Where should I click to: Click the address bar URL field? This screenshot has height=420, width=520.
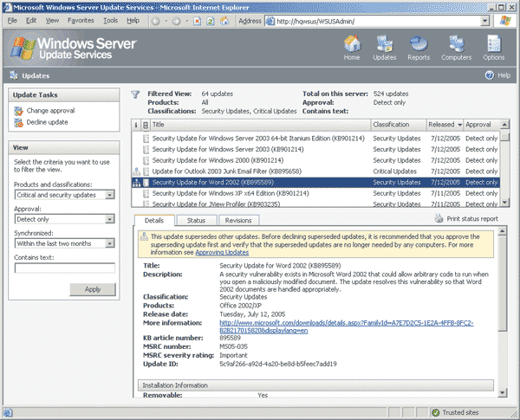[378, 21]
